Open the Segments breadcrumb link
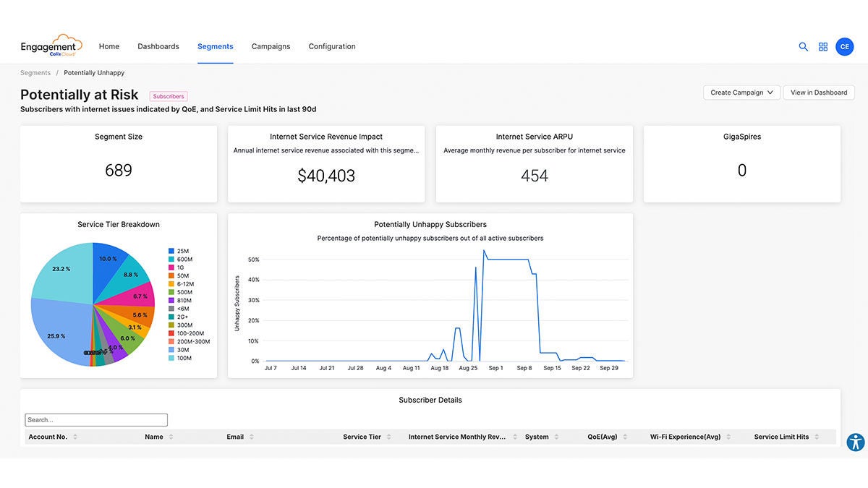The height and width of the screenshot is (488, 868). click(35, 72)
